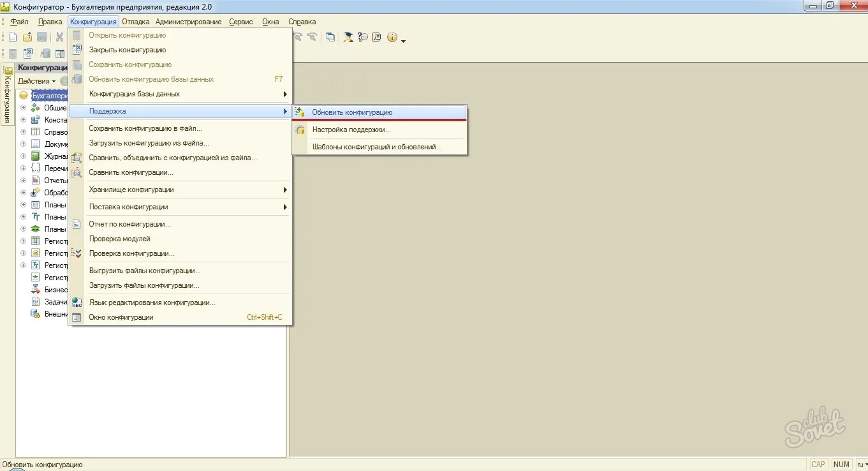Screen dimensions: 868x471
Task: Expand the Обрабо tree node
Action: tap(24, 193)
